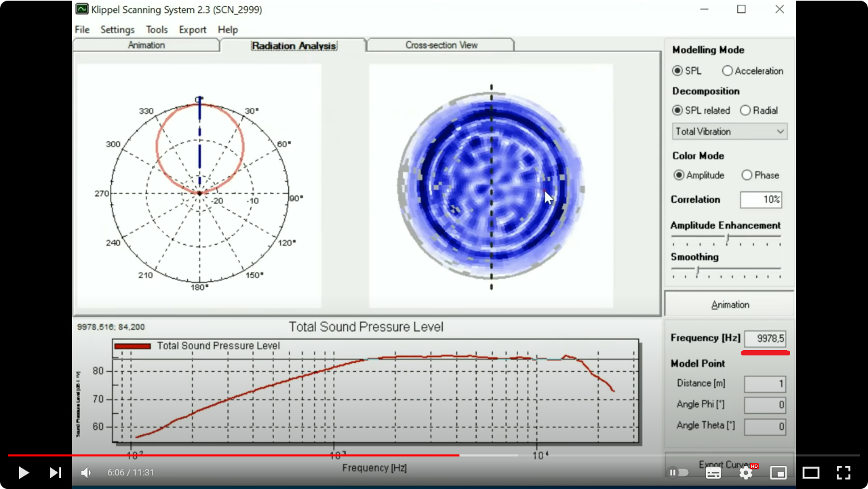Viewport: 868px width, 489px height.
Task: Click the Model Point heading
Action: (x=698, y=364)
